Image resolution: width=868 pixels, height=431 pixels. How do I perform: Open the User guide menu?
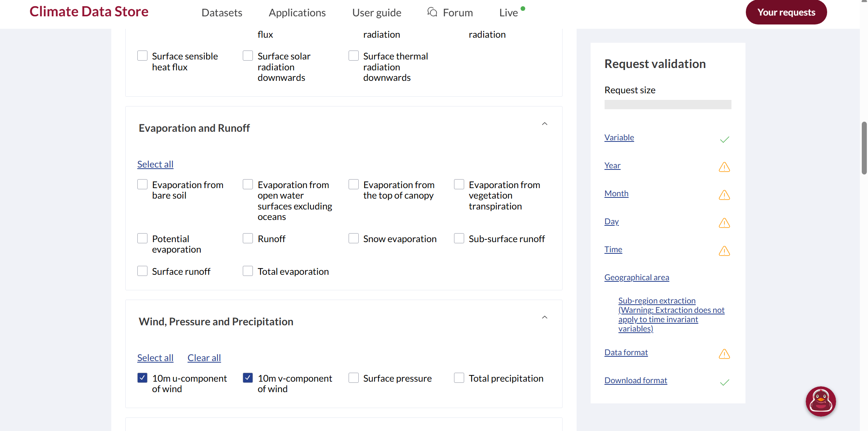click(377, 13)
